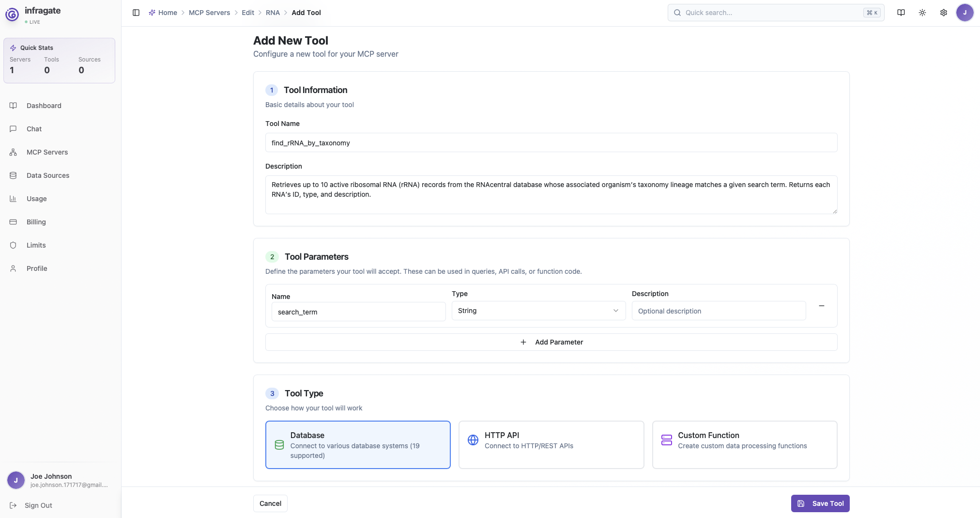Focus the parameter Name search_term field
Image resolution: width=980 pixels, height=518 pixels.
(x=358, y=312)
